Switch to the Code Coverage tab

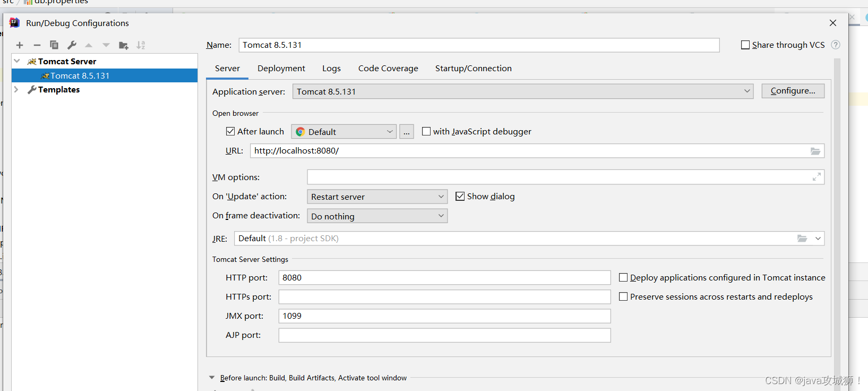click(388, 69)
